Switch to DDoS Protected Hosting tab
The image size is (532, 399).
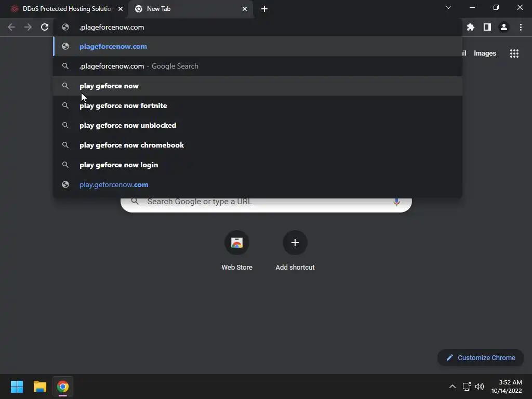pyautogui.click(x=67, y=9)
